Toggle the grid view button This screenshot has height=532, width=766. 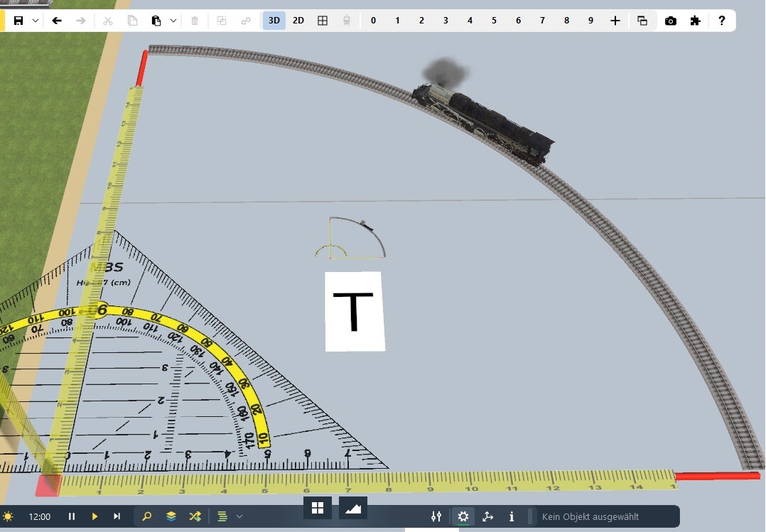pyautogui.click(x=323, y=21)
